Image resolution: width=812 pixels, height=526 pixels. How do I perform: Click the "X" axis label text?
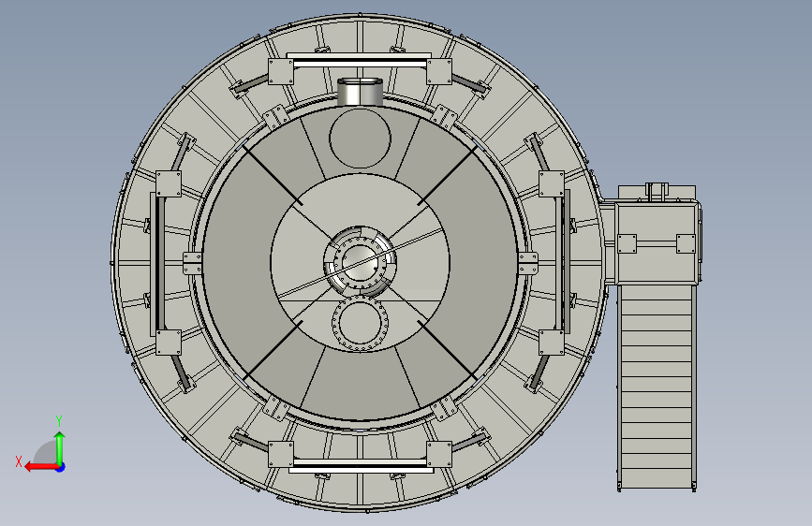click(19, 461)
